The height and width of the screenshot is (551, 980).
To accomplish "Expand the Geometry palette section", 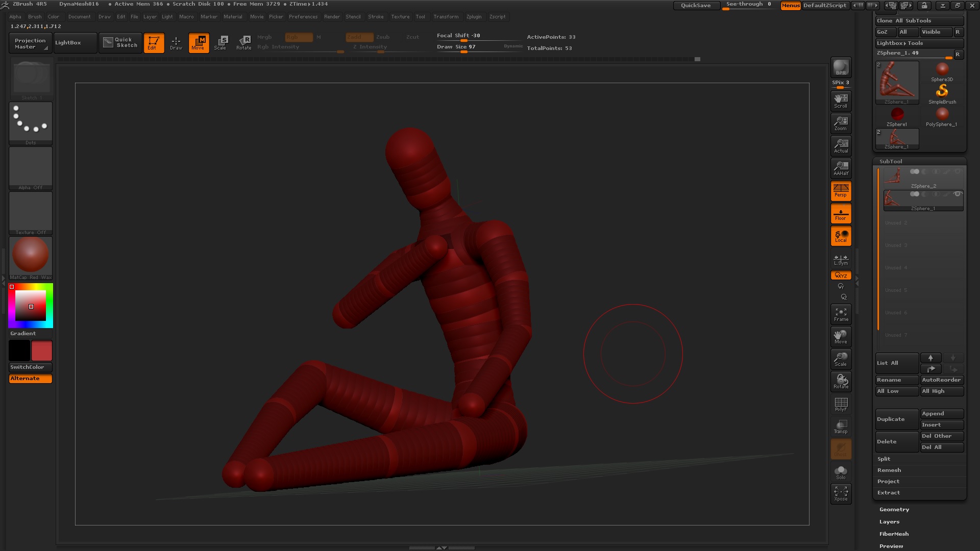I will click(894, 510).
